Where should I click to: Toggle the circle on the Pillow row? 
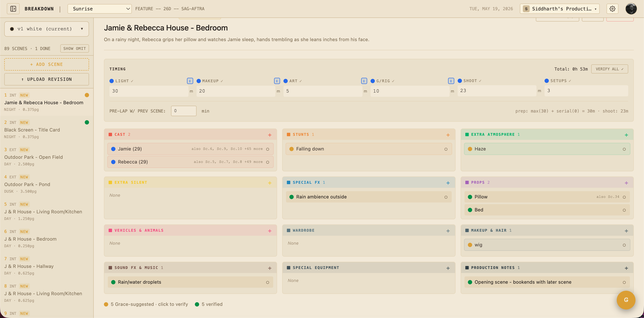click(624, 197)
